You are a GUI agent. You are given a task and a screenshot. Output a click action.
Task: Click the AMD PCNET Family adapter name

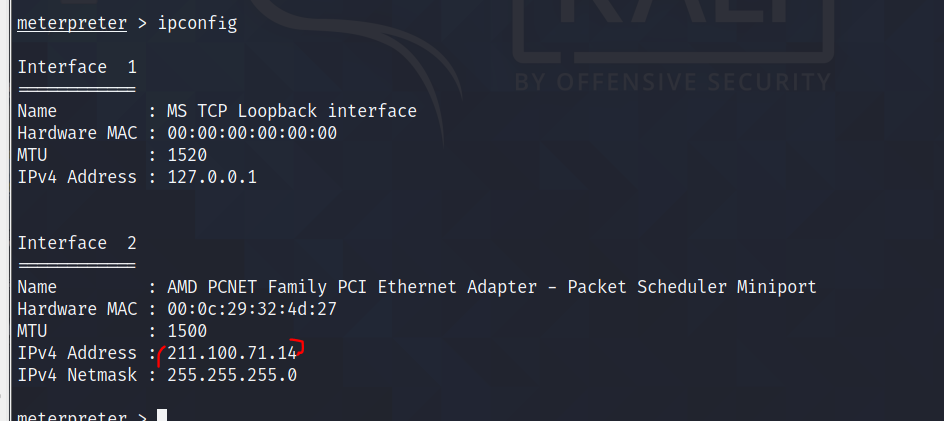tap(492, 287)
